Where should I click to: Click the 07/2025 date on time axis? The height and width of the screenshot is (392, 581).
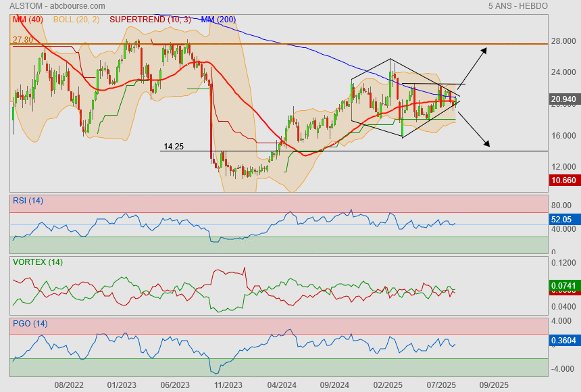pyautogui.click(x=441, y=385)
